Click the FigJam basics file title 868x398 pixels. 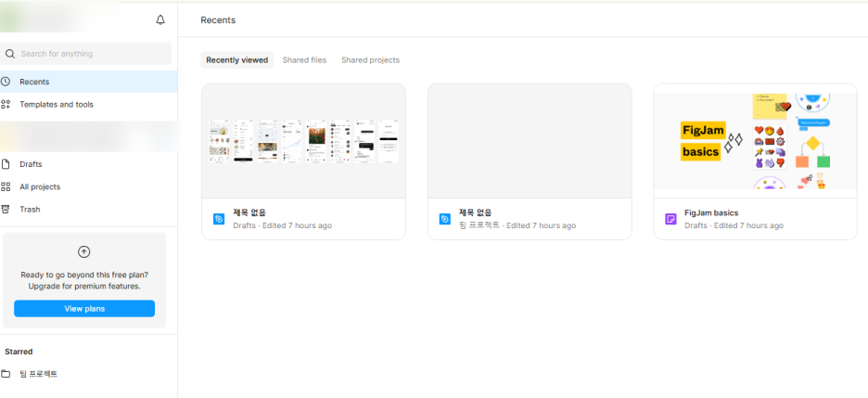[x=711, y=212]
